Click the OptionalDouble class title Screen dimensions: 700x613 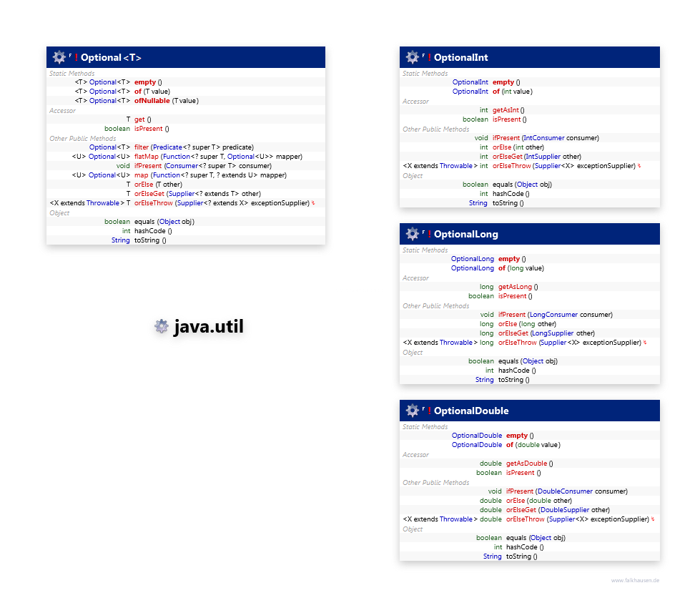click(471, 411)
